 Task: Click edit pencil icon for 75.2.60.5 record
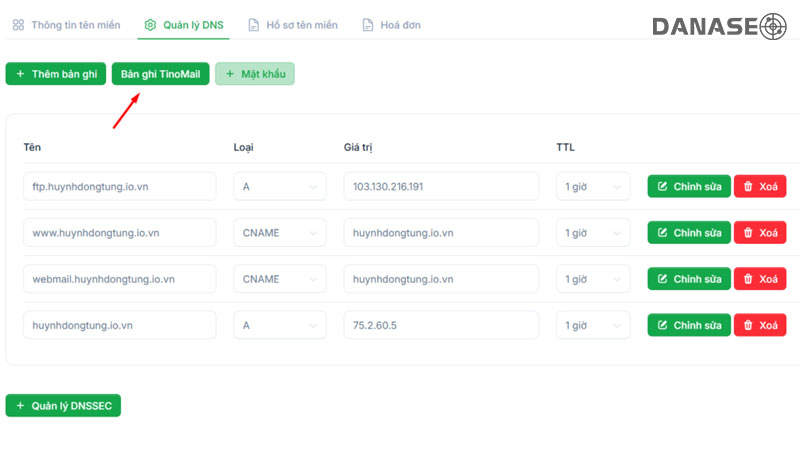(x=661, y=325)
